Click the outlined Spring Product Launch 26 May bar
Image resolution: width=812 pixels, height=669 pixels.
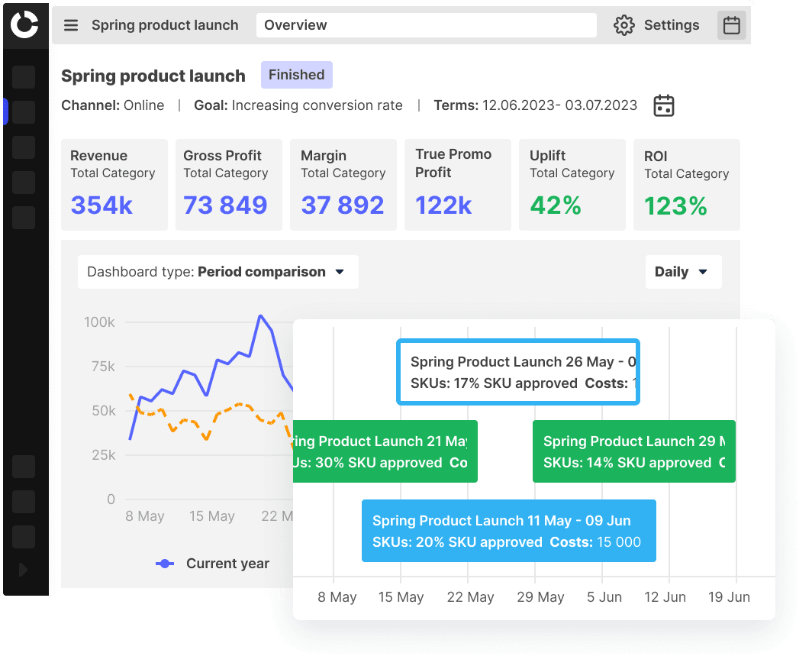tap(518, 372)
